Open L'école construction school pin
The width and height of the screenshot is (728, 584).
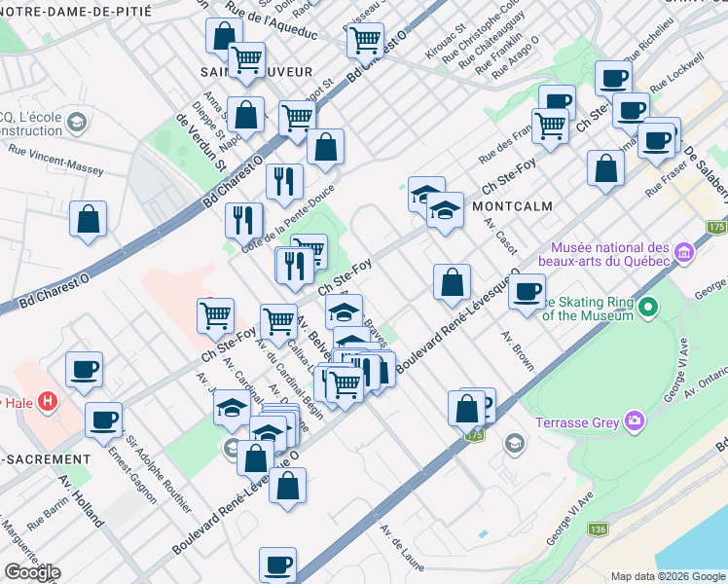77,123
